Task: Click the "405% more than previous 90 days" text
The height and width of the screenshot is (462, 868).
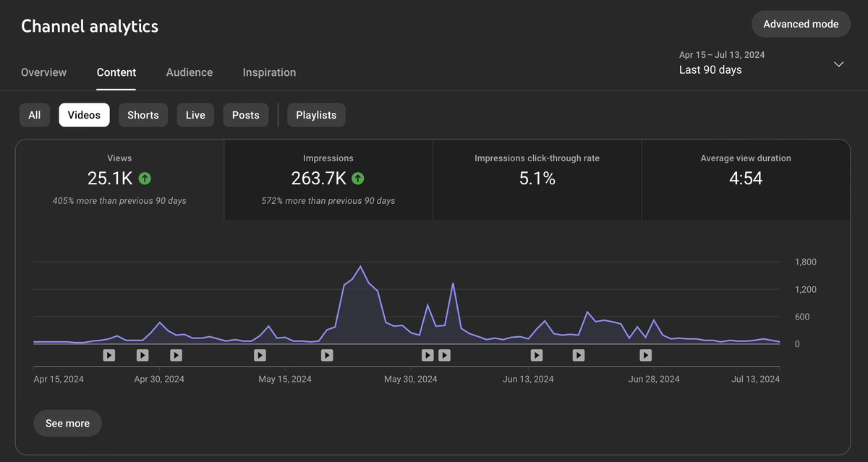Action: [x=119, y=200]
